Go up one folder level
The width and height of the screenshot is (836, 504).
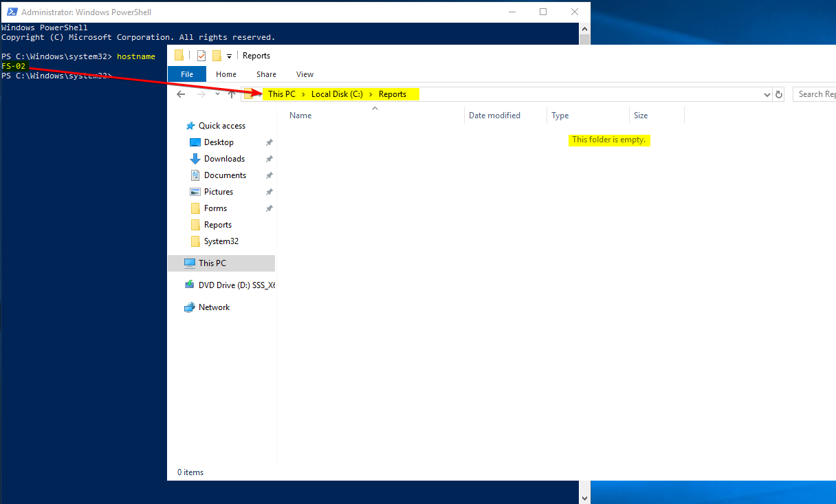(x=232, y=94)
